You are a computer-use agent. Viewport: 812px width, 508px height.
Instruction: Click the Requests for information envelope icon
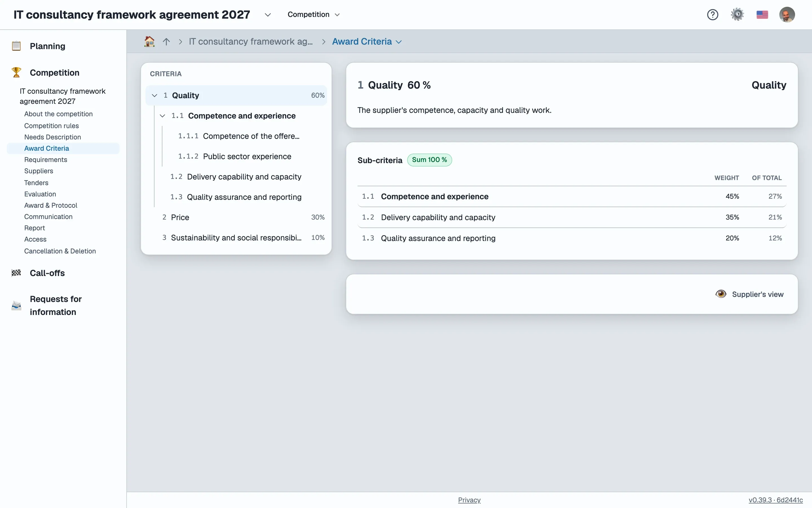(16, 305)
